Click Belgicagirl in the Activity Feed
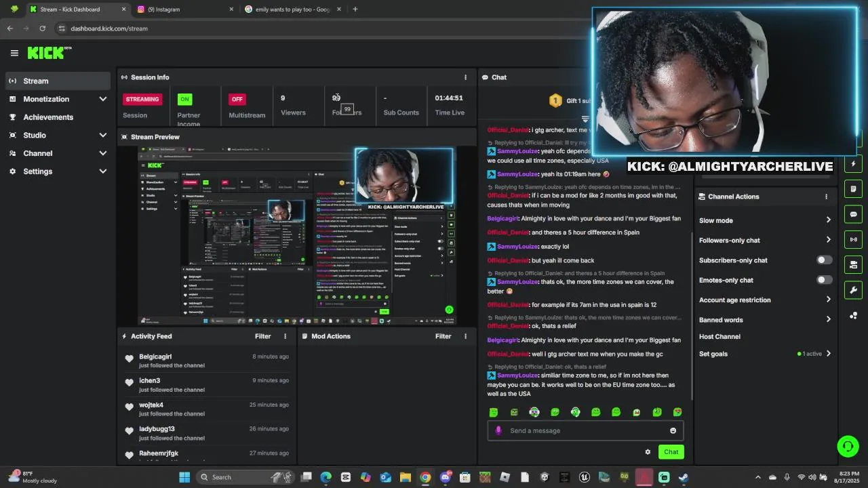Viewport: 868px width, 488px height. pos(155,357)
